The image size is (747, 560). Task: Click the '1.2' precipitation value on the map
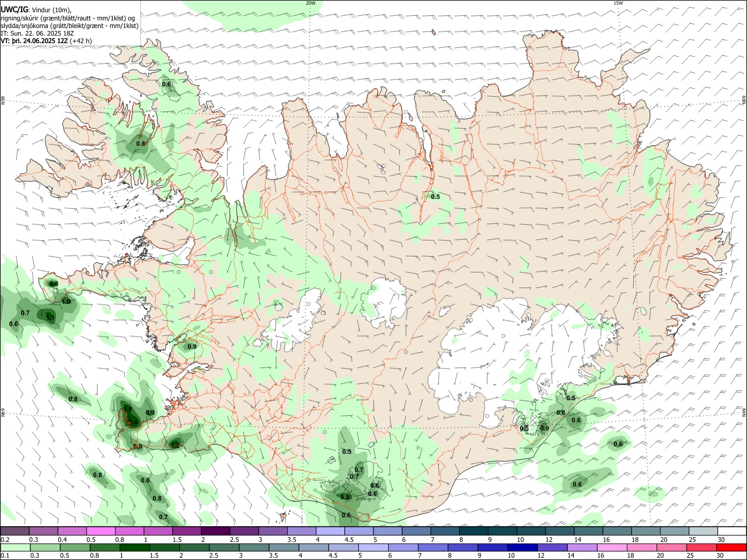[175, 446]
